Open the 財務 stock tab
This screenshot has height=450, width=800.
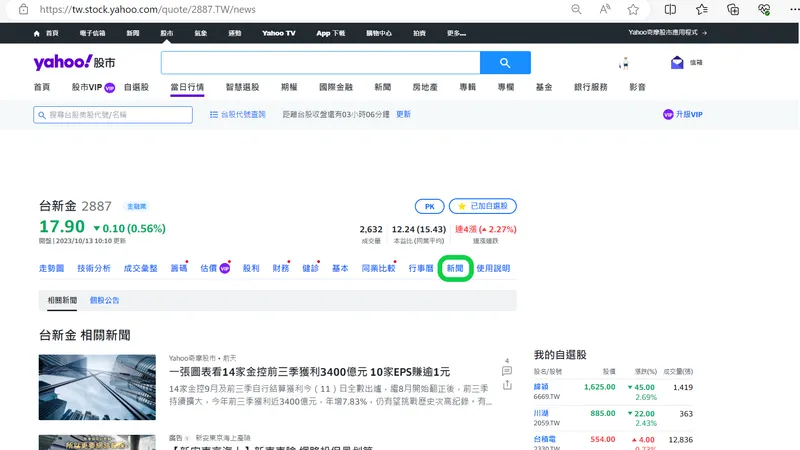pyautogui.click(x=281, y=268)
